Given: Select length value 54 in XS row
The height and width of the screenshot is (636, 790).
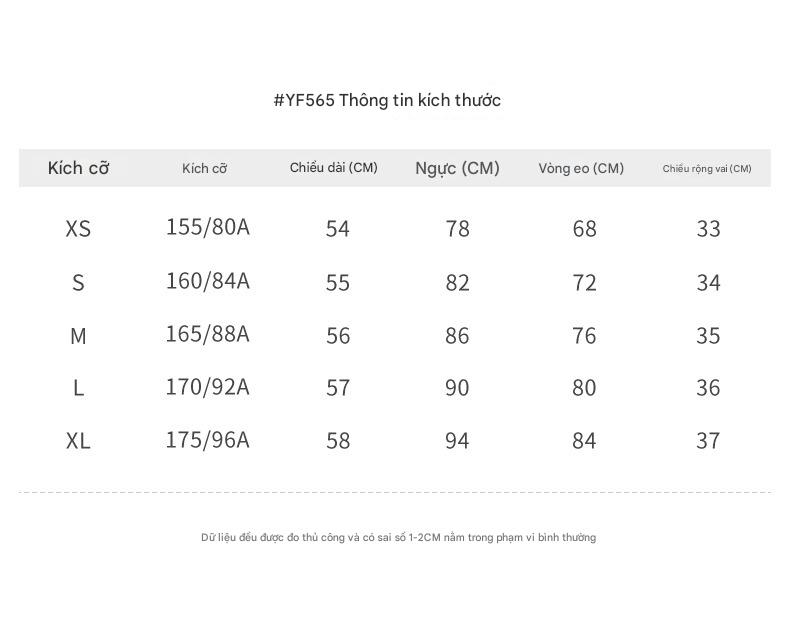Looking at the screenshot, I should tap(338, 229).
